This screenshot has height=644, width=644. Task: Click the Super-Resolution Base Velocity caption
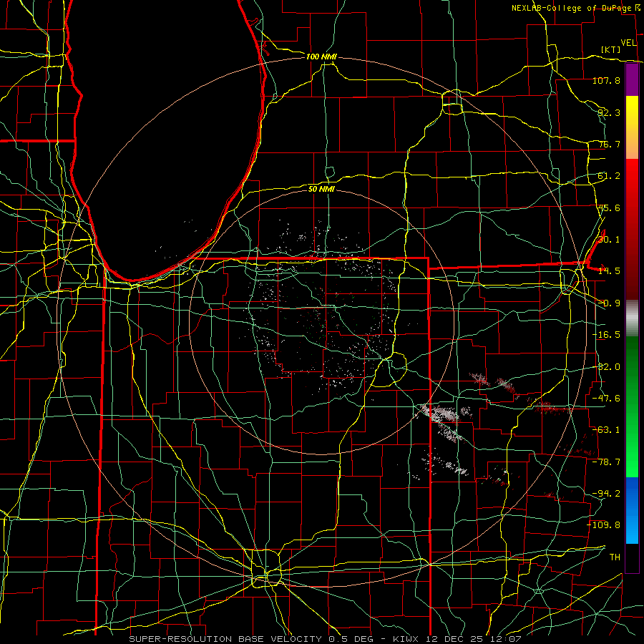[x=325, y=639]
